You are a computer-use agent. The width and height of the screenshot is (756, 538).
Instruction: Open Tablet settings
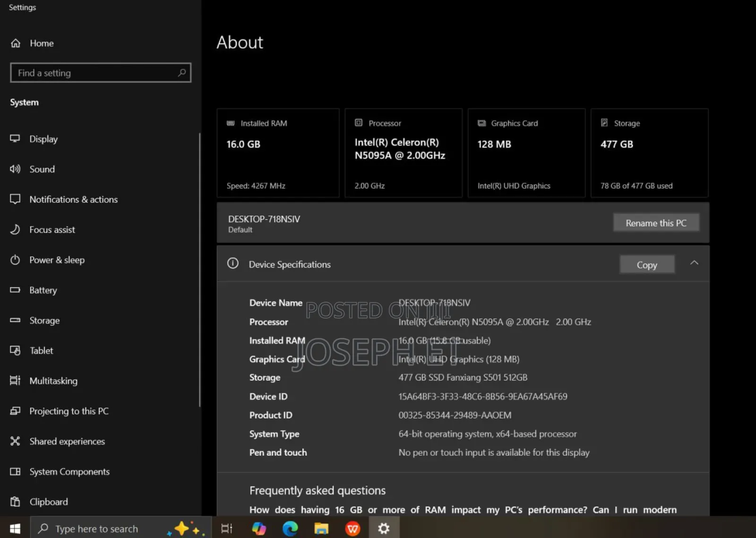point(41,350)
